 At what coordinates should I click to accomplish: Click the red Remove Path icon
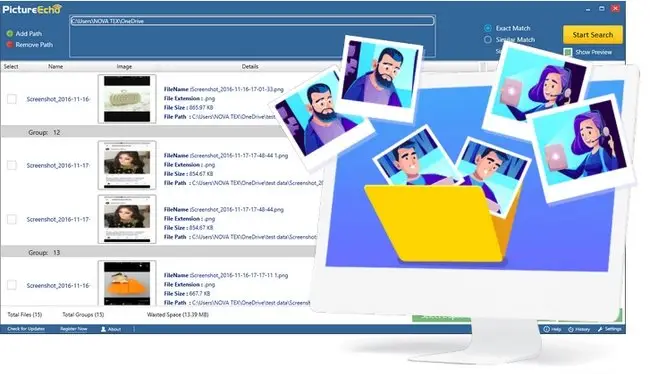pyautogui.click(x=10, y=44)
